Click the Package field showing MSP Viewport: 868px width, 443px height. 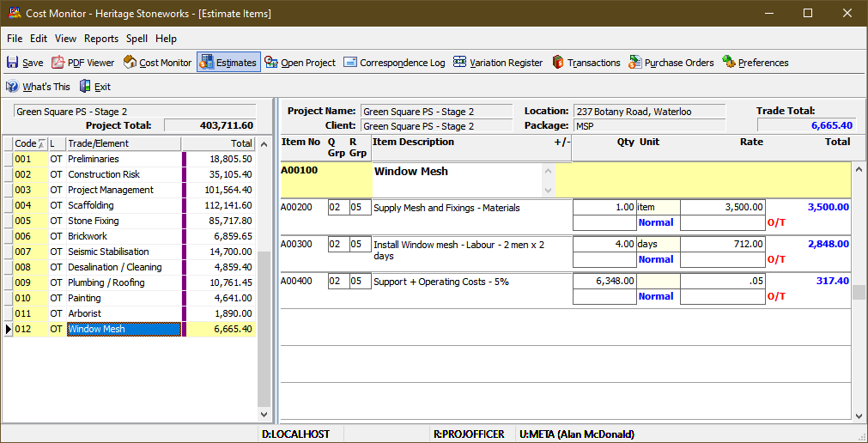[x=649, y=125]
